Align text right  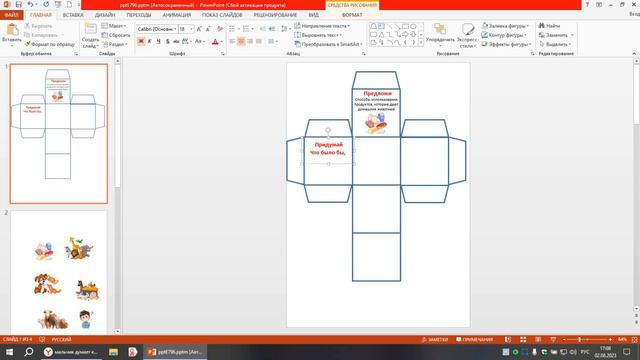[x=250, y=41]
